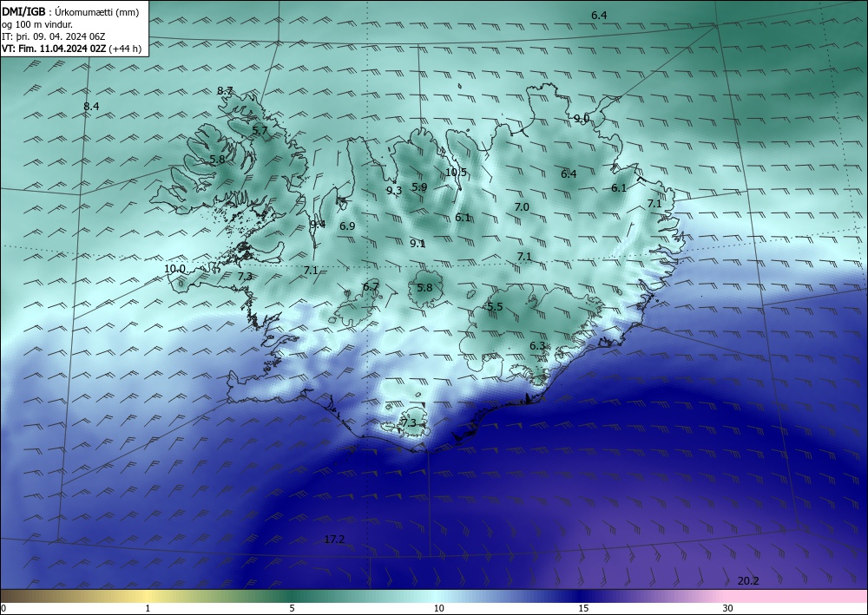Click the 'og 100 m vindur.' legend line

(x=37, y=24)
